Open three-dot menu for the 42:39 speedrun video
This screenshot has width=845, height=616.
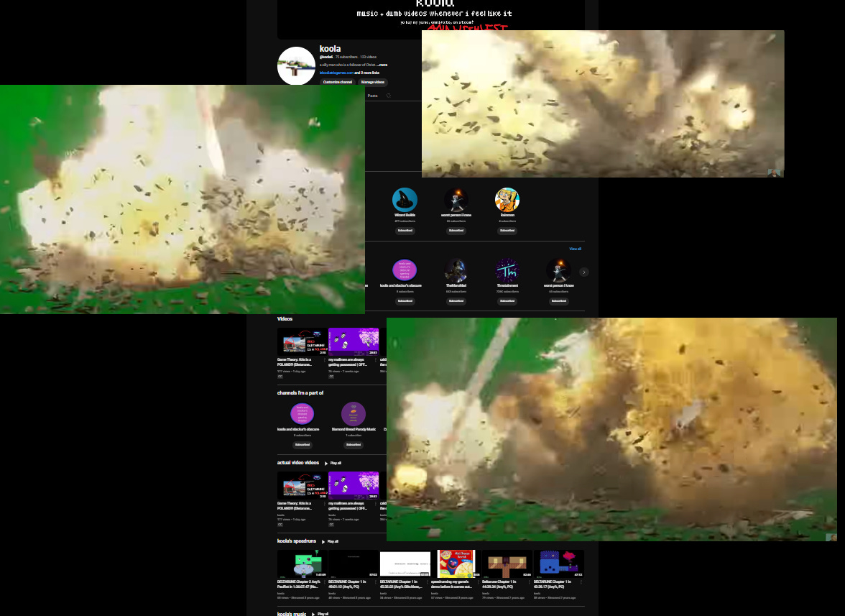click(581, 583)
